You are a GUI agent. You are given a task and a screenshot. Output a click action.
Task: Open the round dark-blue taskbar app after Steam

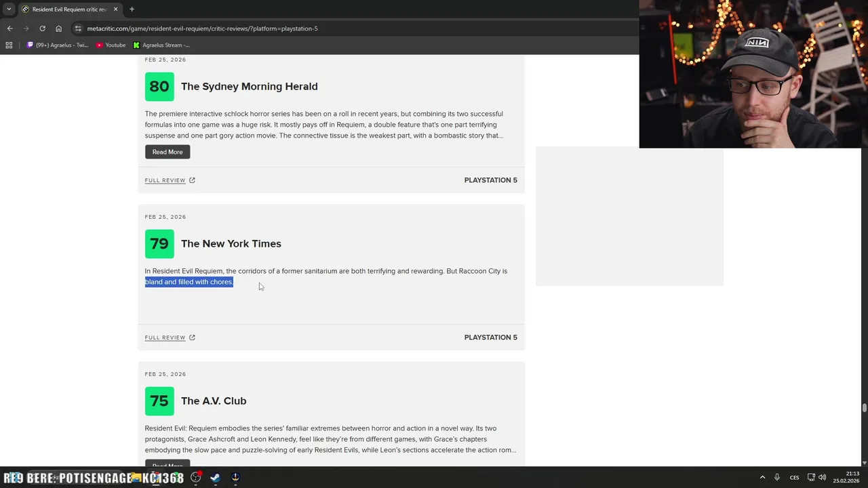pos(235,477)
